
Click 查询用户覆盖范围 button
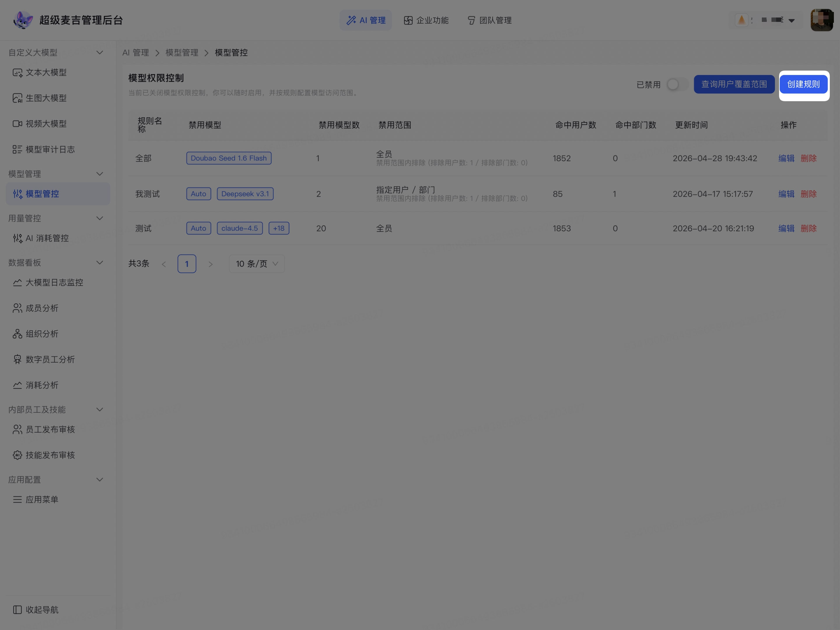[734, 84]
